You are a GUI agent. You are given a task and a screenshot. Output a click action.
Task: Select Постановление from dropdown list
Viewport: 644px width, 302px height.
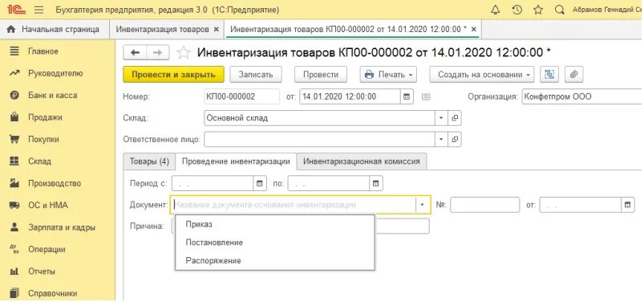tap(275, 243)
